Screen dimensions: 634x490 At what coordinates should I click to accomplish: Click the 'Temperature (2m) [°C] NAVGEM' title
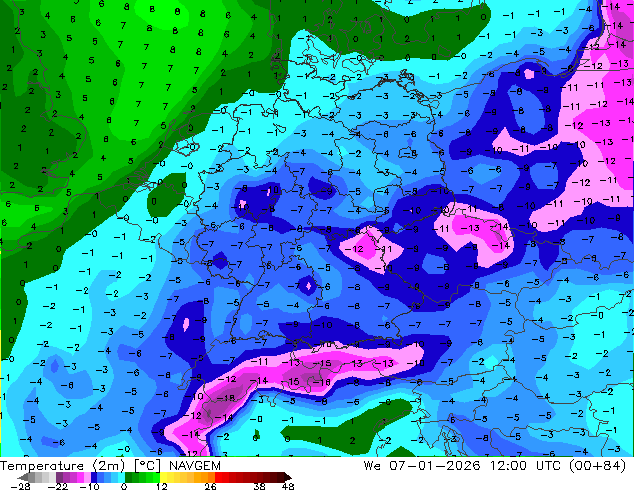tap(110, 466)
